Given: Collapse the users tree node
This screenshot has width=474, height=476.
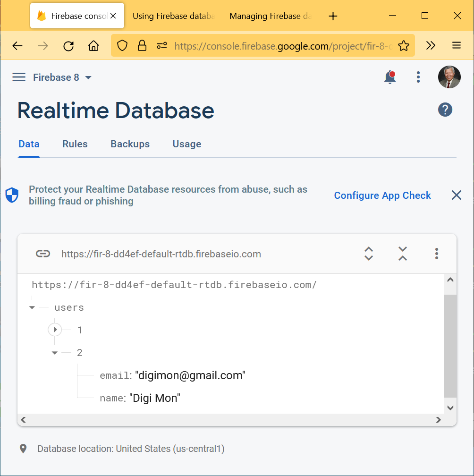Looking at the screenshot, I should pyautogui.click(x=32, y=307).
